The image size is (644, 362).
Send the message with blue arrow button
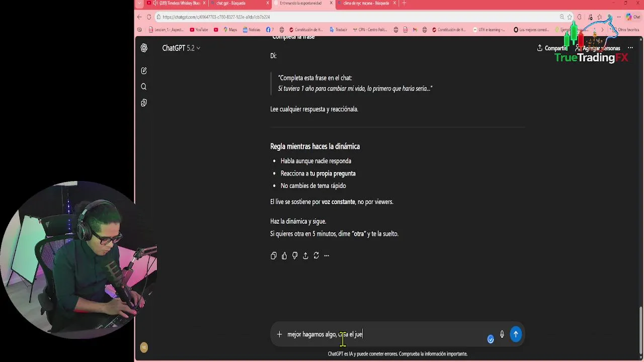pyautogui.click(x=516, y=334)
